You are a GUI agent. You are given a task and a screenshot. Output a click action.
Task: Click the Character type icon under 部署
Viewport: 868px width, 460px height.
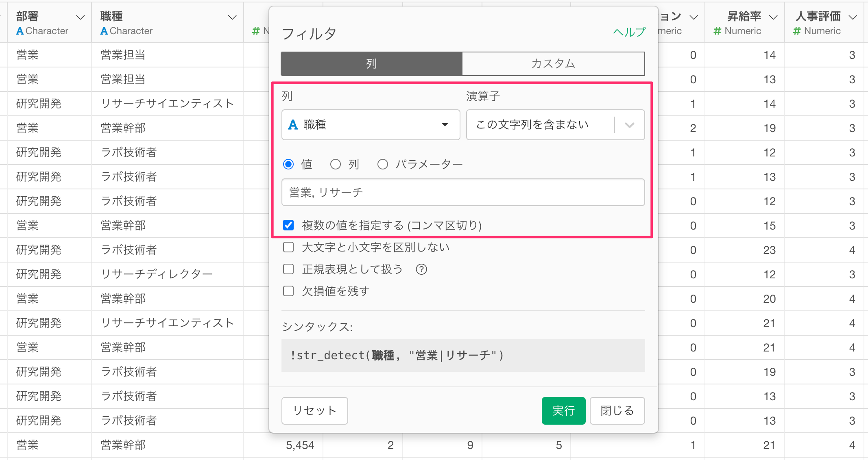coord(20,31)
